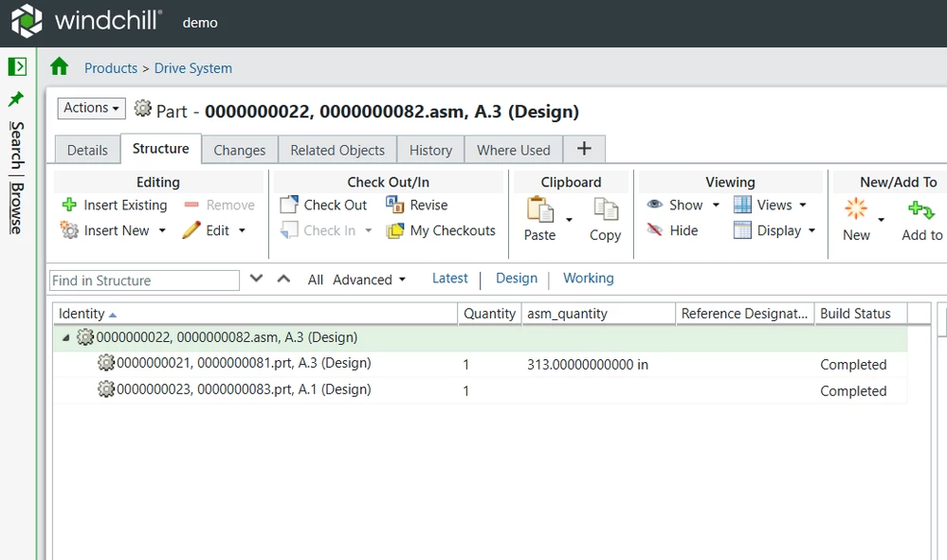947x560 pixels.
Task: Click gear icon of row 0000000023
Action: pyautogui.click(x=105, y=389)
